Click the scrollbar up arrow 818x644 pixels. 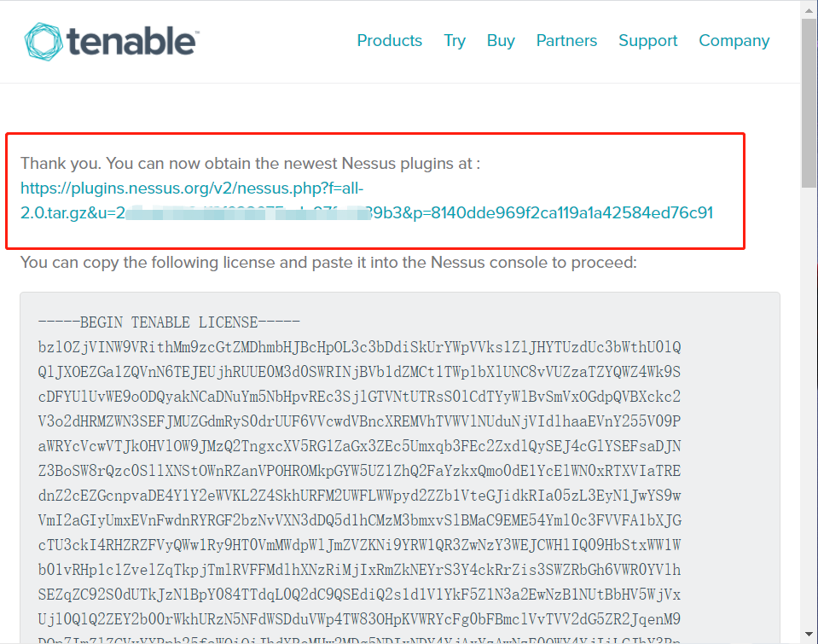[809, 9]
